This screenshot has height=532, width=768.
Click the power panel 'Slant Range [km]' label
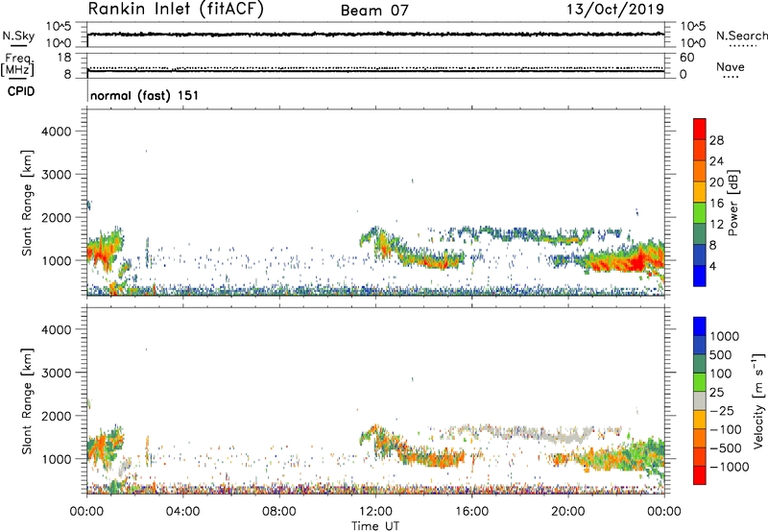coord(27,203)
